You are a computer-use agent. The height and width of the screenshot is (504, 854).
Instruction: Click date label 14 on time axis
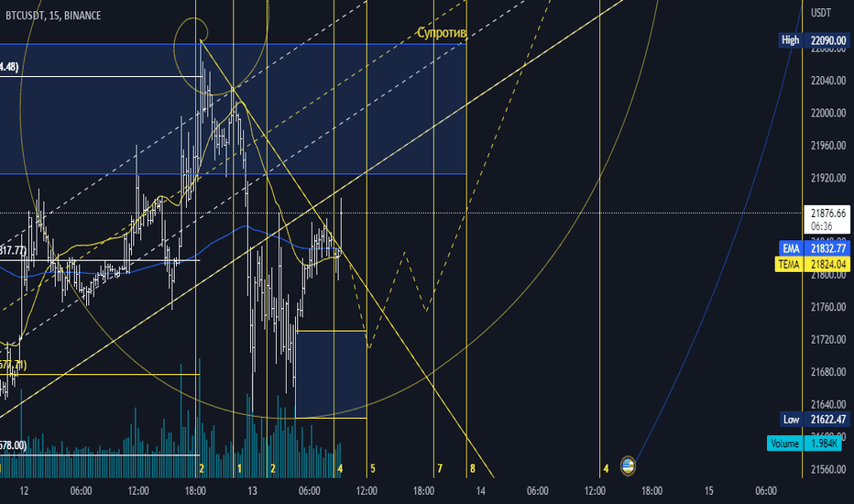pyautogui.click(x=480, y=491)
